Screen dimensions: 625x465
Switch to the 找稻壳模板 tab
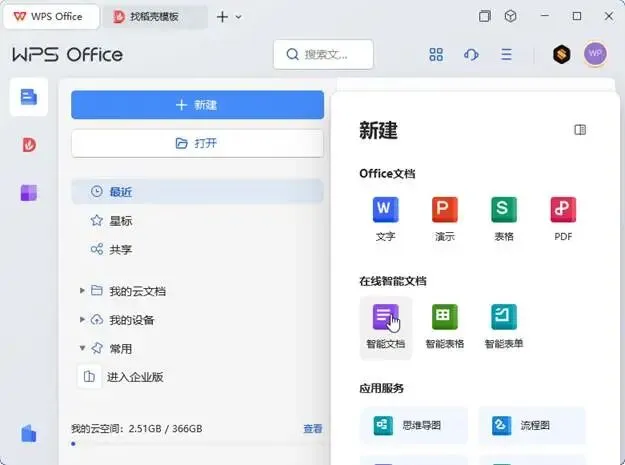(x=155, y=16)
